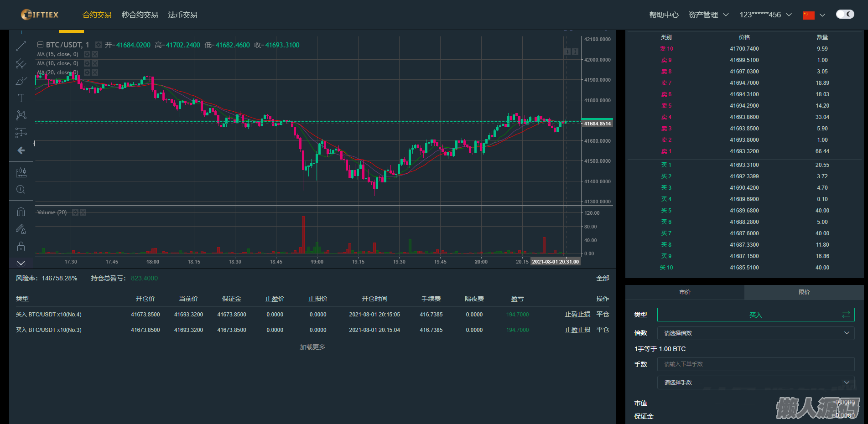
Task: Click sell order price 41700.7400
Action: (x=744, y=49)
